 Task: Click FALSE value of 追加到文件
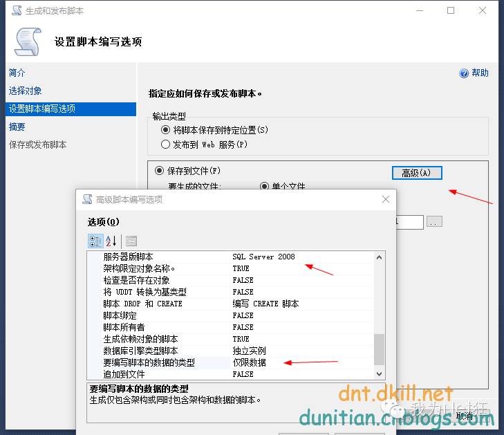[243, 374]
